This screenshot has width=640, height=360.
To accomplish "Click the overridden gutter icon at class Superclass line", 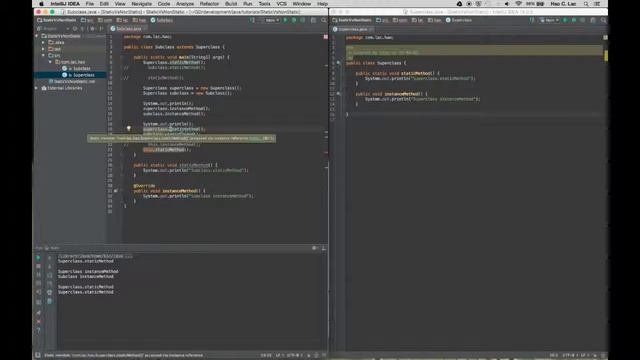I will (x=338, y=63).
